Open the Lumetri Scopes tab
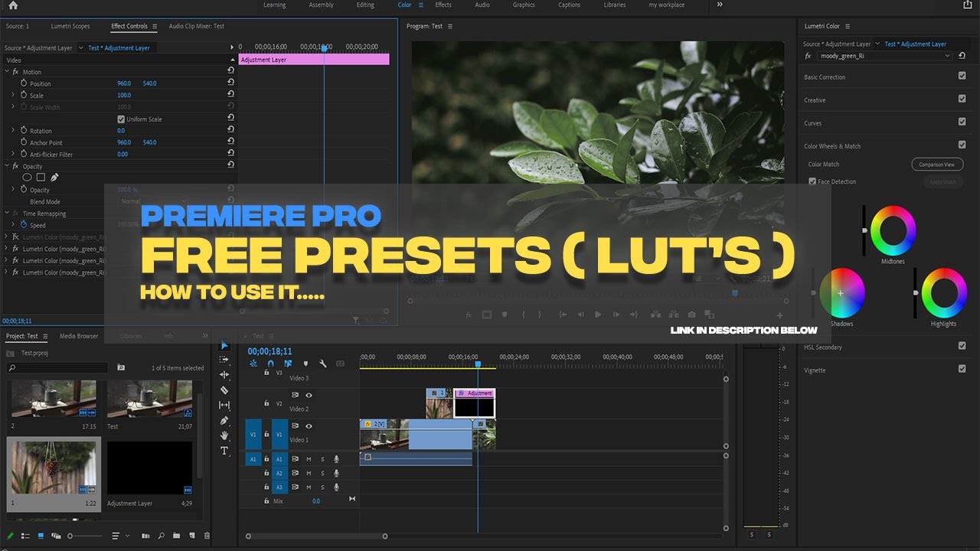This screenshot has height=551, width=980. click(x=70, y=26)
